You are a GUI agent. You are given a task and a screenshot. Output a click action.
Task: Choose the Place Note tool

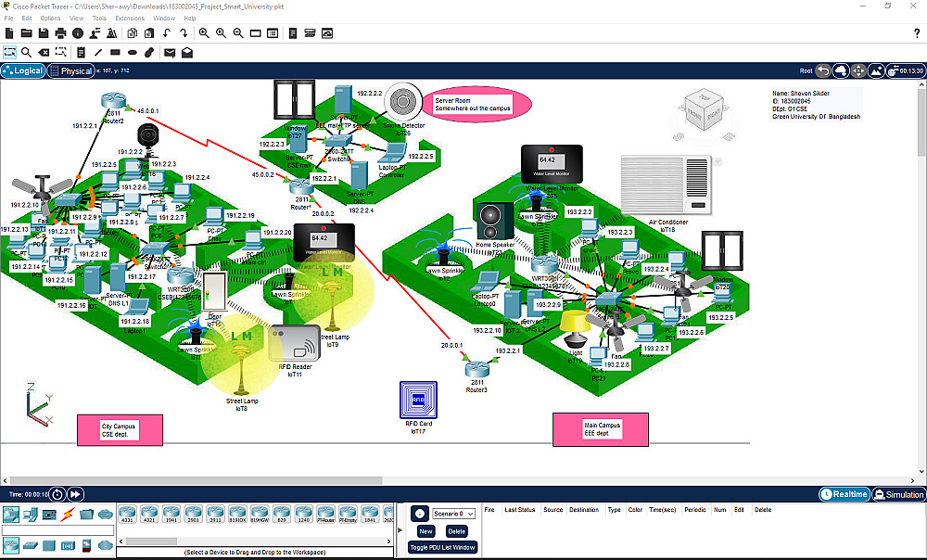82,53
